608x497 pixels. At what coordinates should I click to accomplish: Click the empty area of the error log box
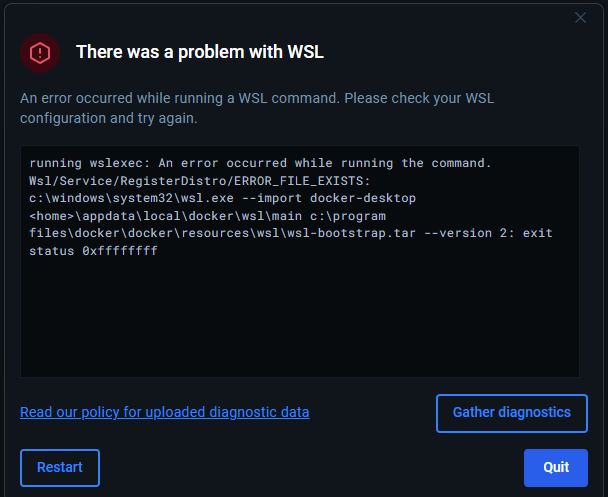click(300, 320)
